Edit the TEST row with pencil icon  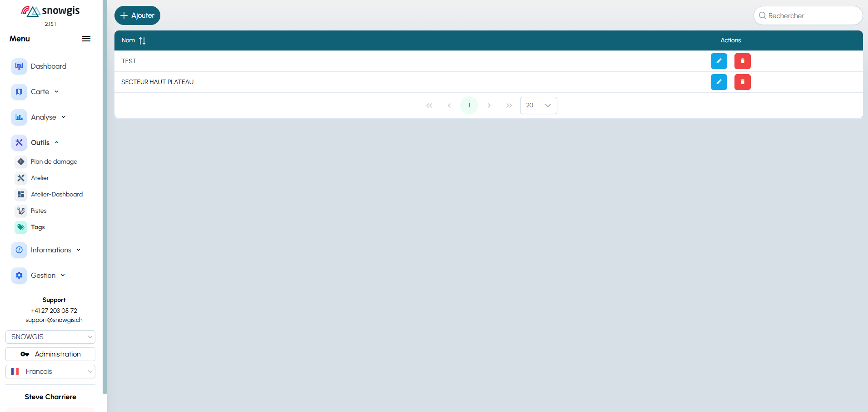point(719,61)
